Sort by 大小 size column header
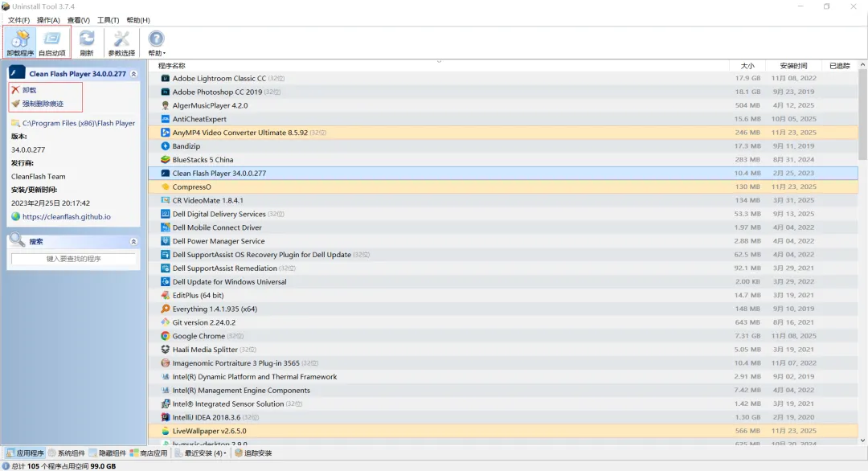Viewport: 868px width, 471px height. coord(747,66)
